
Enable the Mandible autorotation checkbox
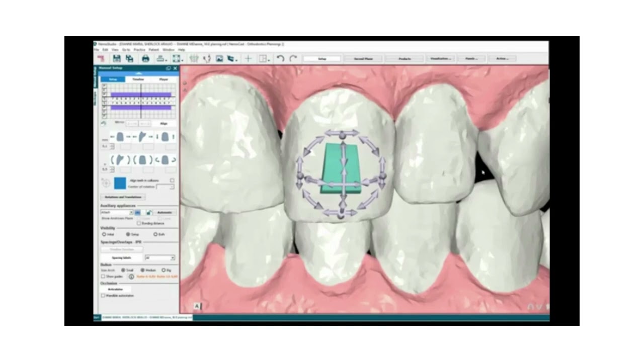coord(103,296)
